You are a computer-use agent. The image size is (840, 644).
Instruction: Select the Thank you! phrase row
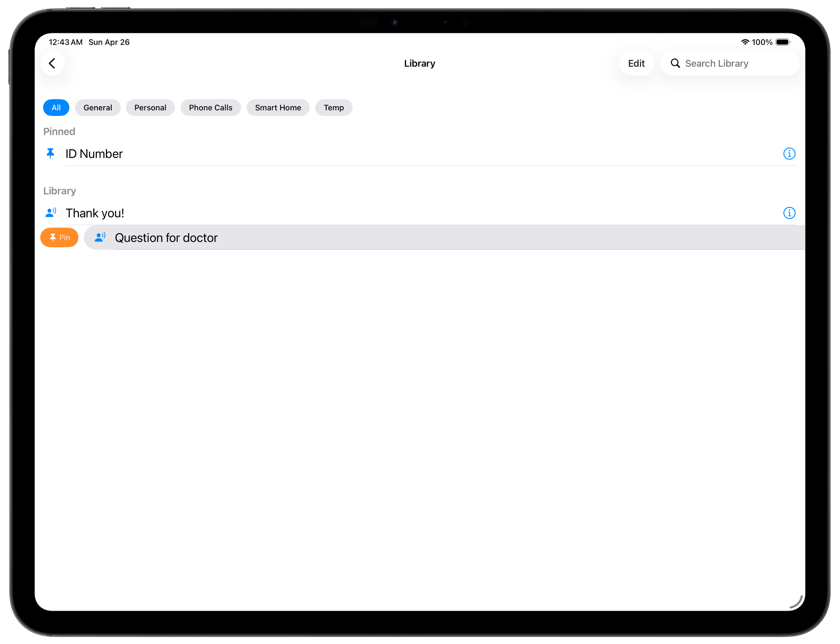click(268, 213)
